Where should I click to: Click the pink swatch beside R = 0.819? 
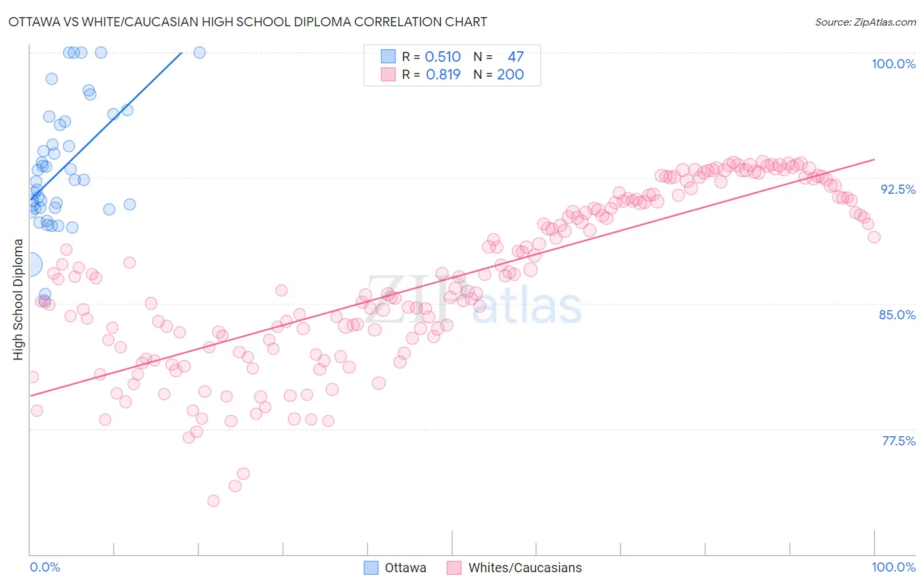[x=388, y=74]
